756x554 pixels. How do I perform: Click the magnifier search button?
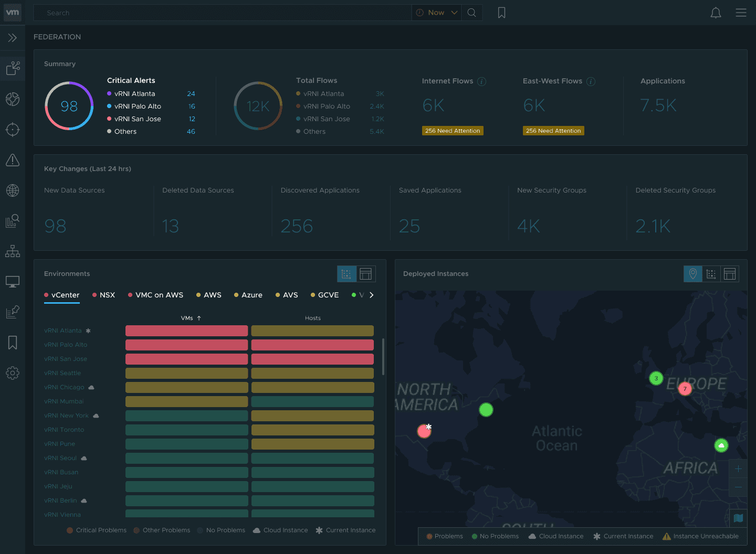(472, 13)
